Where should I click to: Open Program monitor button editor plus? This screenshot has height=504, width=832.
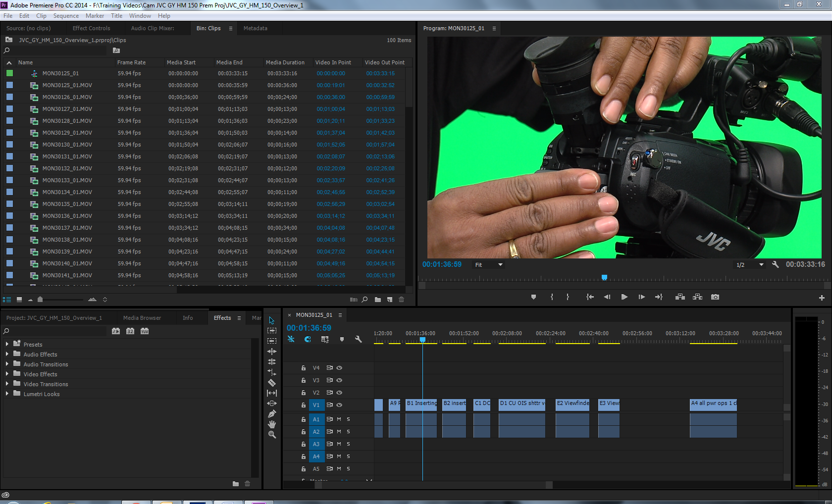[822, 298]
